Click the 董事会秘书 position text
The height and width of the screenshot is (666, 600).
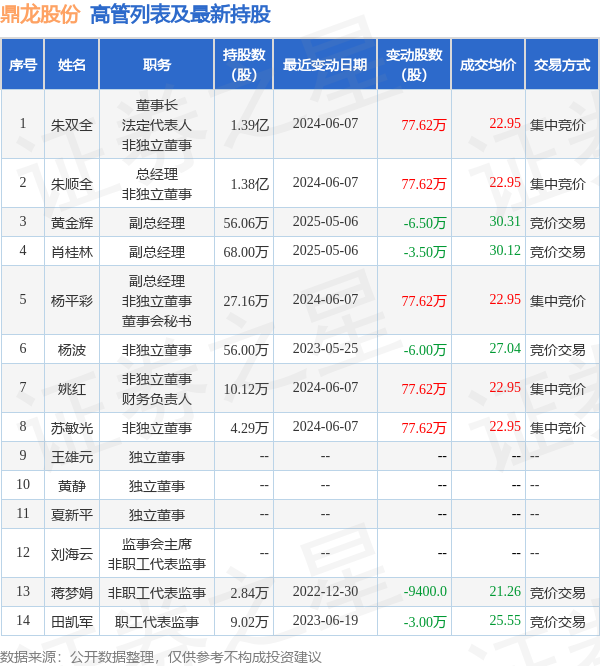[x=157, y=321]
